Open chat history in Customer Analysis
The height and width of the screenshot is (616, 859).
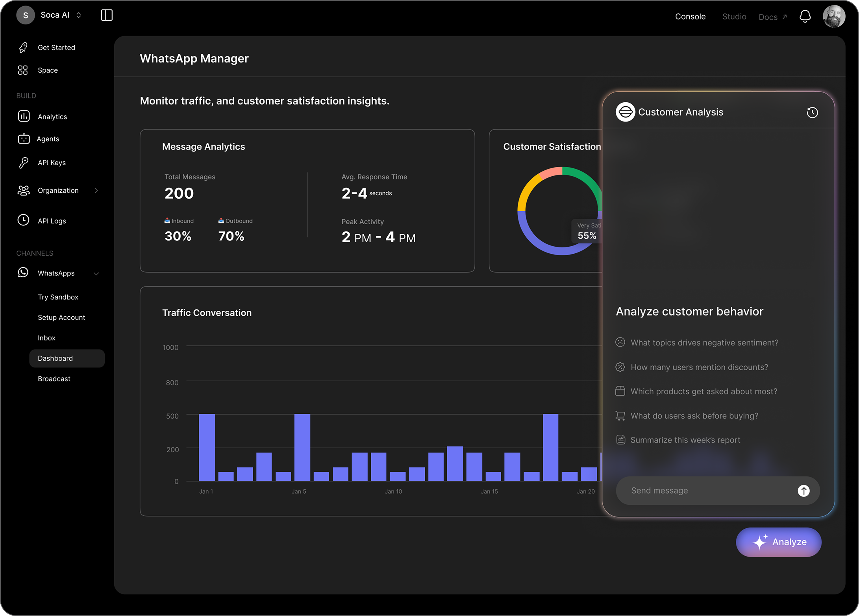pyautogui.click(x=812, y=113)
